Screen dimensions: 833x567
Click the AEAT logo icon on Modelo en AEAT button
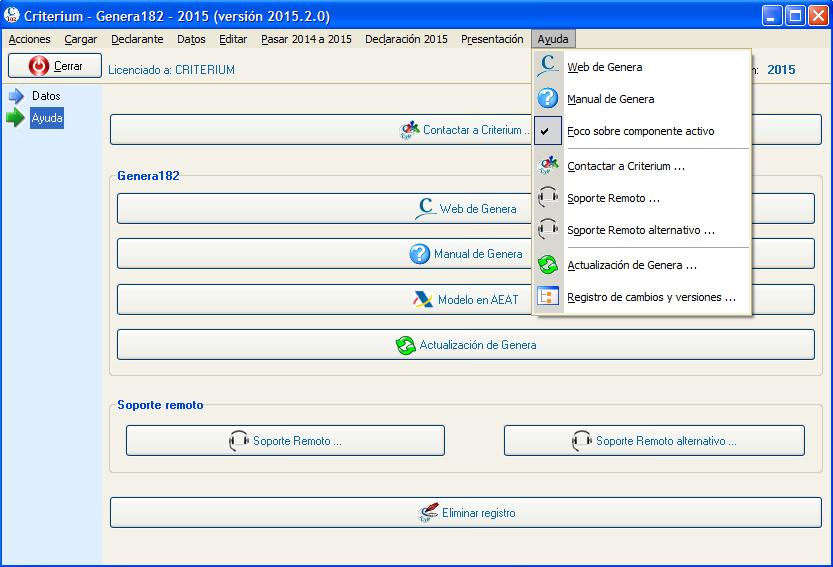coord(423,299)
